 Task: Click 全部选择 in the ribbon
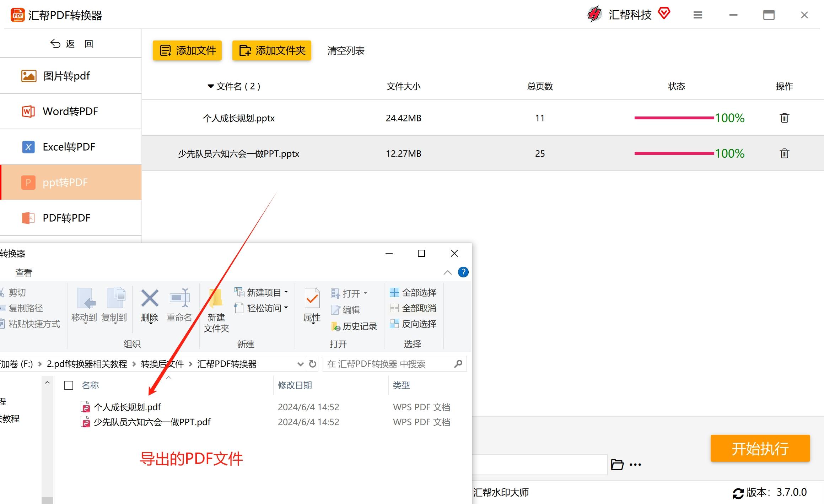point(413,293)
